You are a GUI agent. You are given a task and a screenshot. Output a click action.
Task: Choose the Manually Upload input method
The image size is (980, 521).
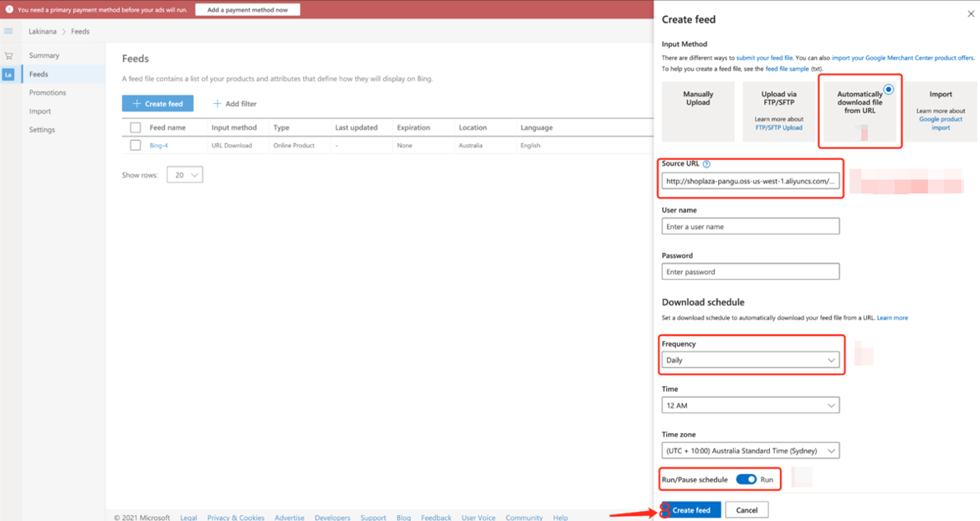click(x=698, y=111)
